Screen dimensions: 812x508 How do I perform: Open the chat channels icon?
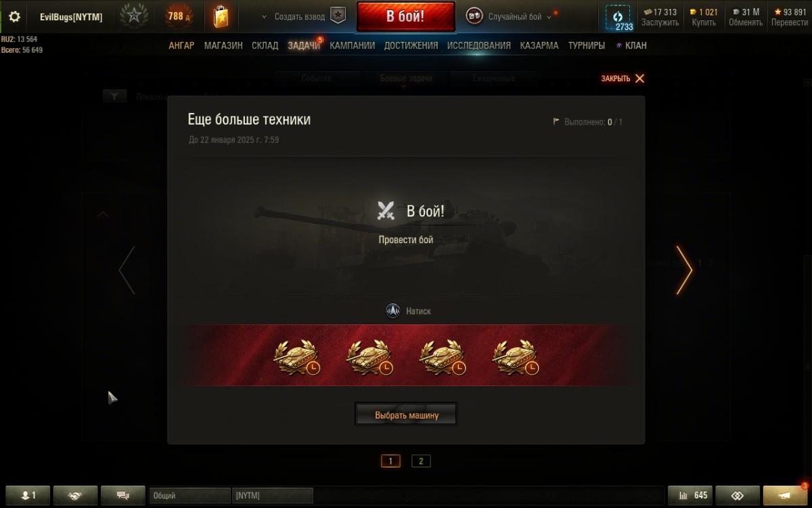pos(123,495)
